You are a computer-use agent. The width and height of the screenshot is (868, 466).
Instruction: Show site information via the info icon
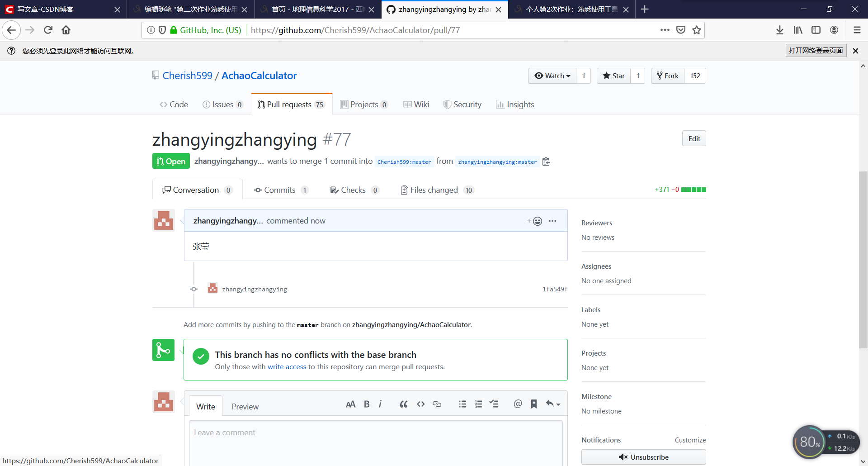pyautogui.click(x=151, y=30)
